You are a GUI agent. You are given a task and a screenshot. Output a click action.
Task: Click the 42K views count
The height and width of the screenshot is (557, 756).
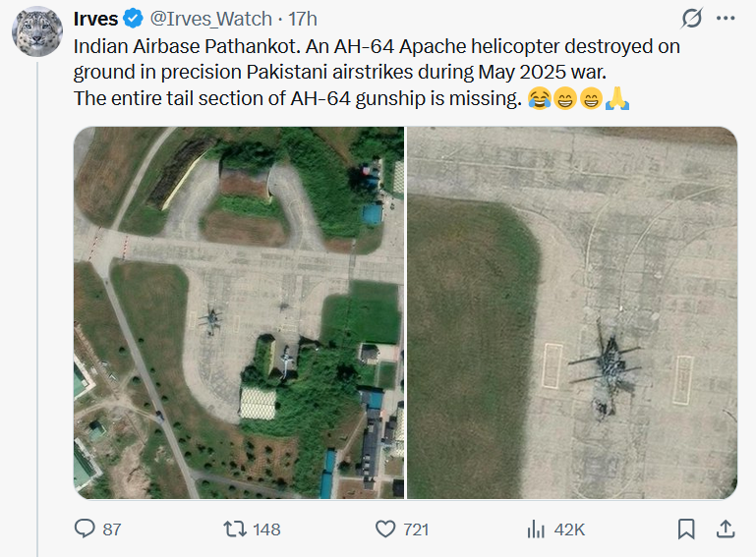[570, 529]
